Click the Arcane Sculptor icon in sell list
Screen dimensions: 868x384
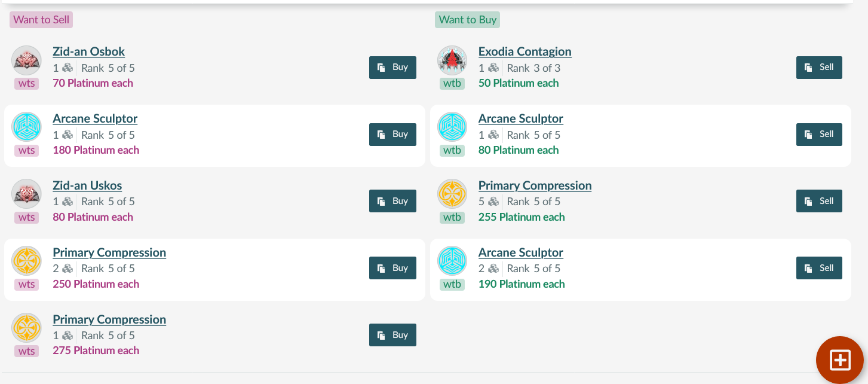(x=26, y=127)
